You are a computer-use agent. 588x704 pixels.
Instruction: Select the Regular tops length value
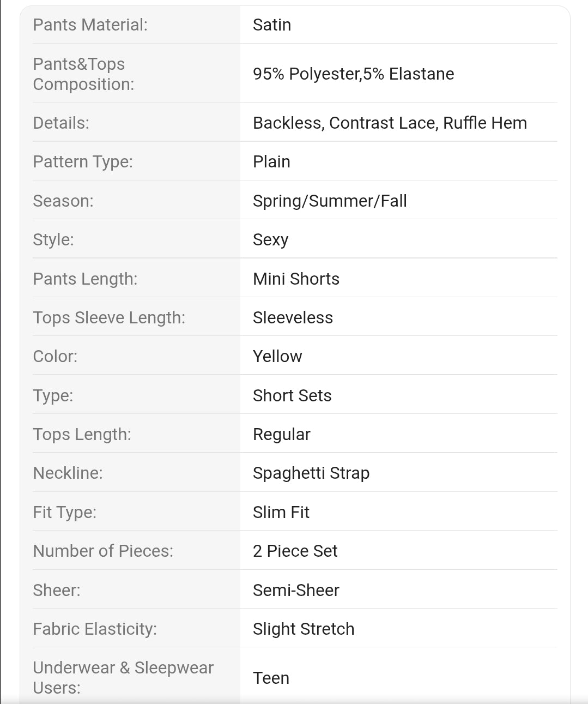282,434
